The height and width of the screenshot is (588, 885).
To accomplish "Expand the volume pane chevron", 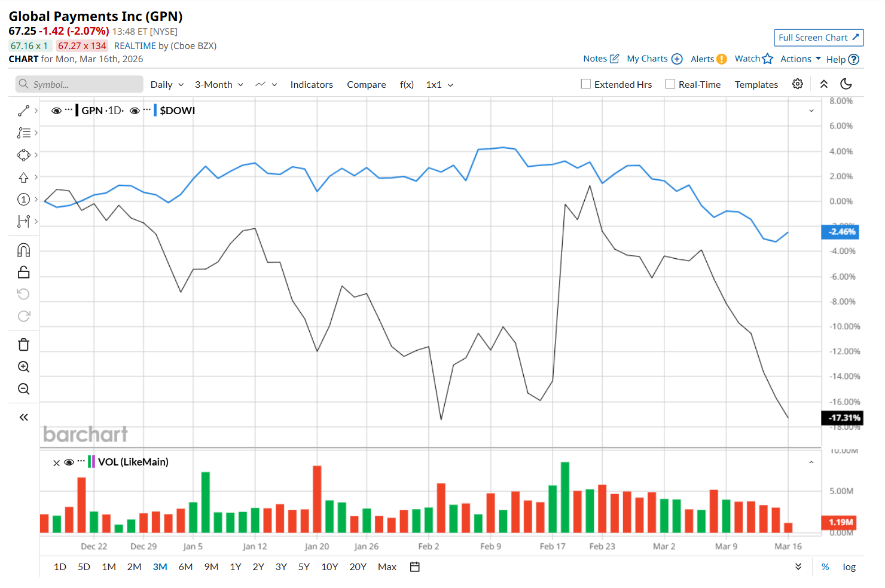I will (x=811, y=462).
